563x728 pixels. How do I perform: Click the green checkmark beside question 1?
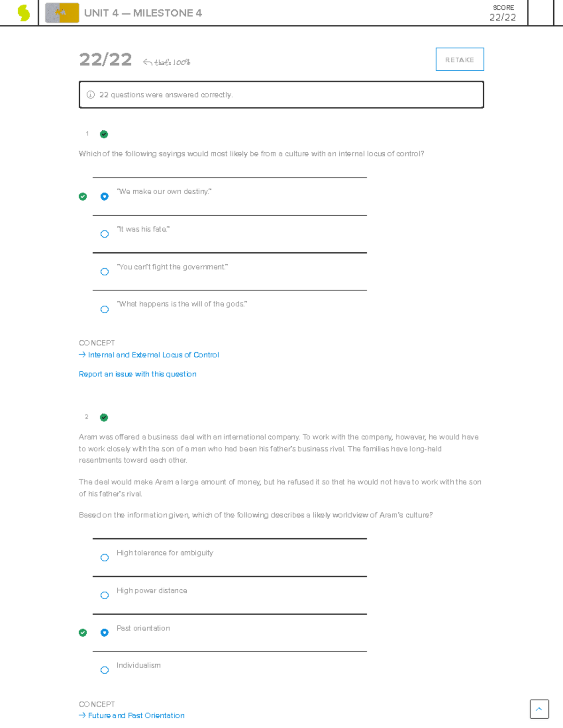click(104, 135)
